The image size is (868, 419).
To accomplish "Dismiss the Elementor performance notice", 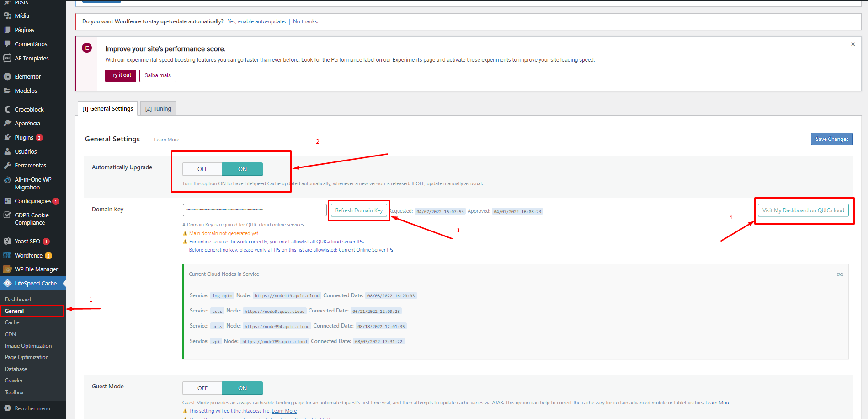I will (x=853, y=44).
